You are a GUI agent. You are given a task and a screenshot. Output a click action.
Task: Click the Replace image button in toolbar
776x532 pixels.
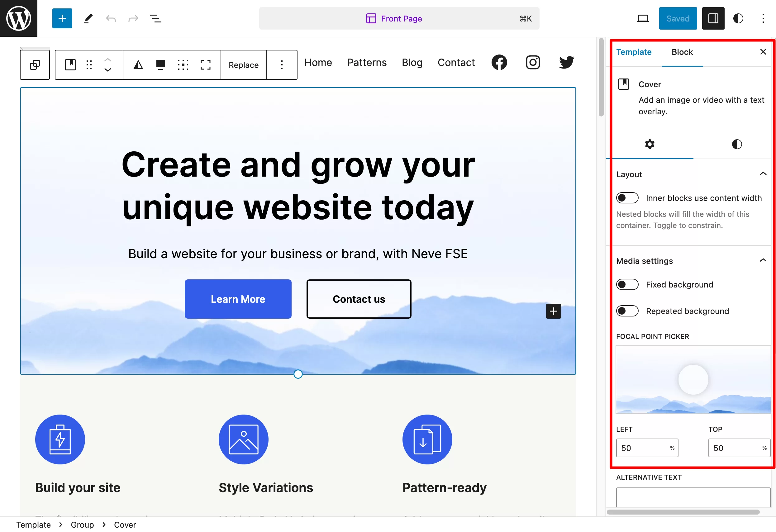click(x=244, y=64)
